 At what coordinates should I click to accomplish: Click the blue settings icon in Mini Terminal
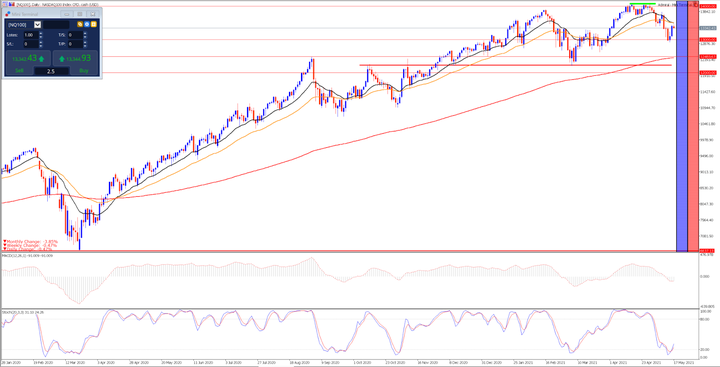[x=87, y=24]
